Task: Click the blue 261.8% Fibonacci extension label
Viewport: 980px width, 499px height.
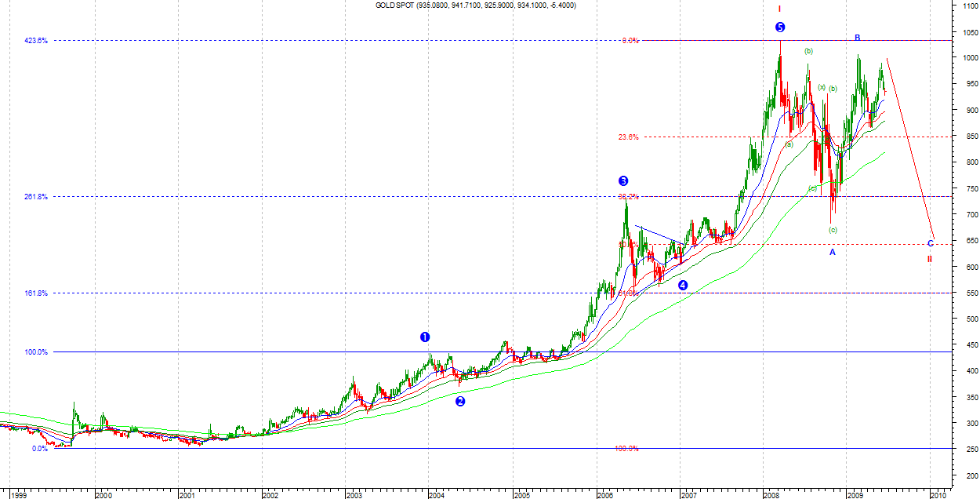Action: [35, 197]
